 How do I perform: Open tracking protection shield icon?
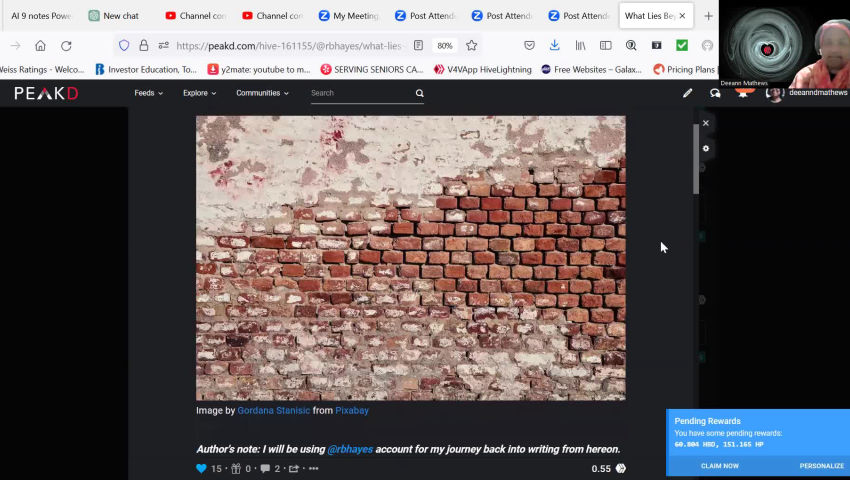click(124, 46)
